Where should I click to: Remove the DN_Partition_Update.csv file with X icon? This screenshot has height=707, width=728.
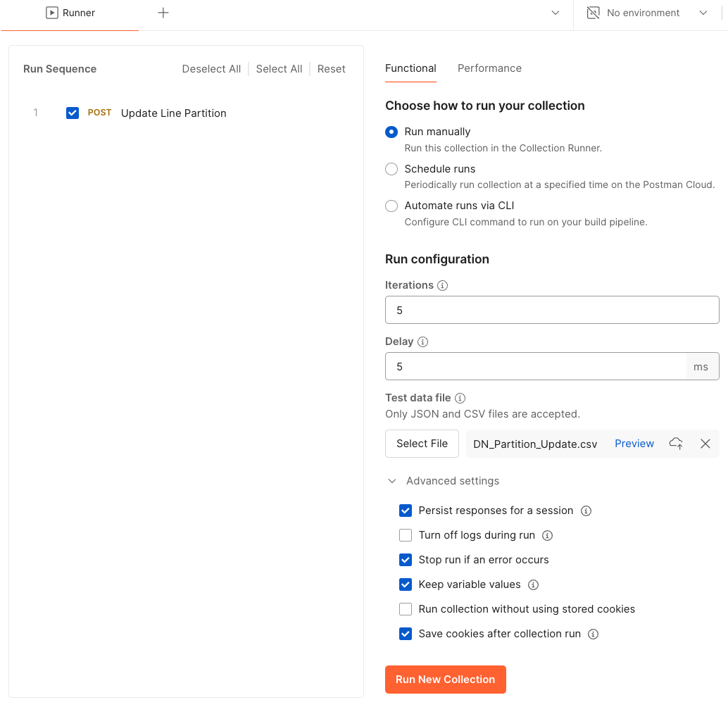pyautogui.click(x=705, y=444)
